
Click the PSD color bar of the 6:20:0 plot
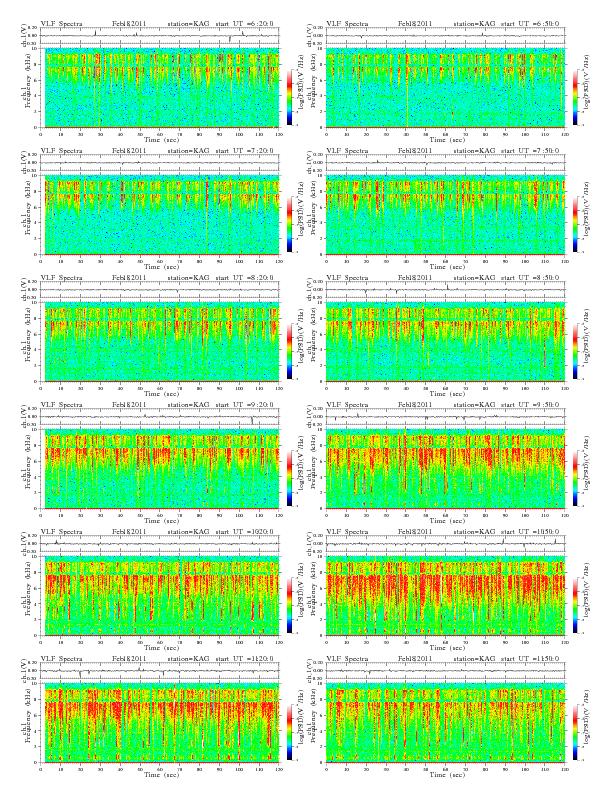coord(289,97)
